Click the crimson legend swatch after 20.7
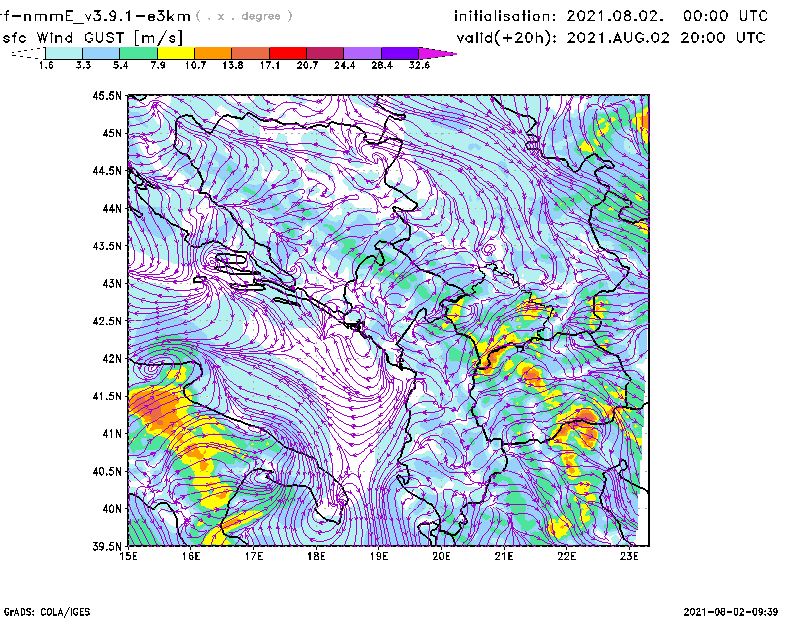 pyautogui.click(x=326, y=53)
